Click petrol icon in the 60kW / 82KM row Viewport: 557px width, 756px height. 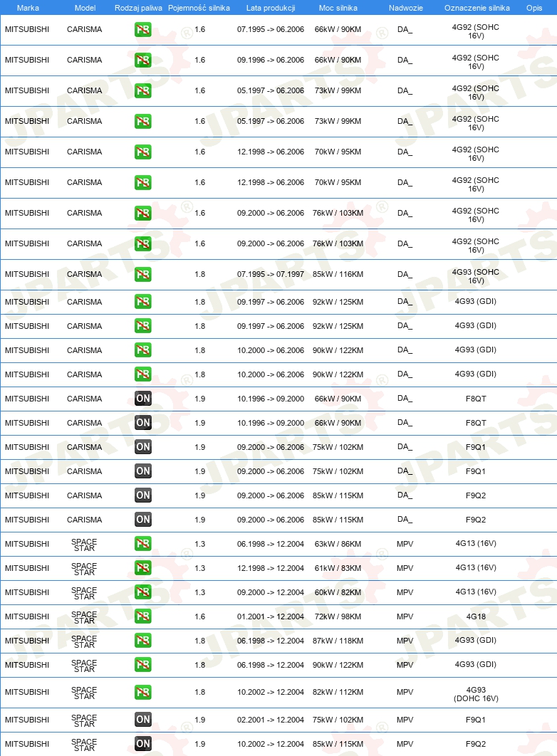142,592
